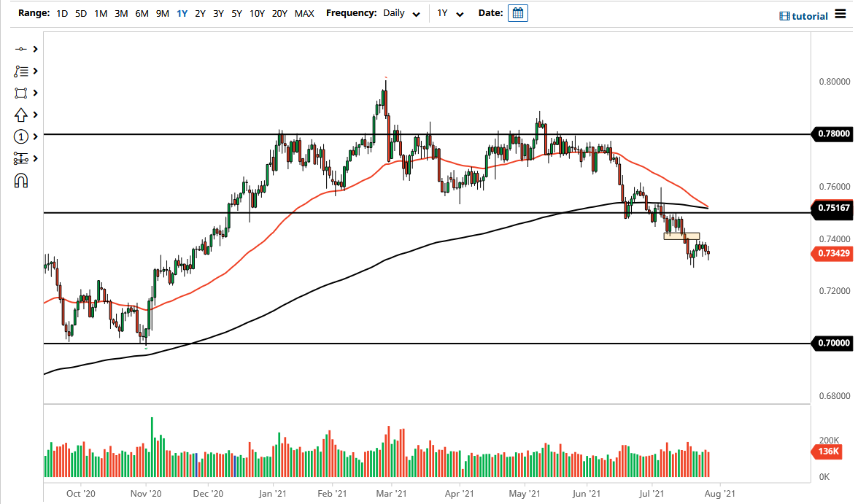
Task: Select the trendline drawing tool
Action: pos(20,50)
